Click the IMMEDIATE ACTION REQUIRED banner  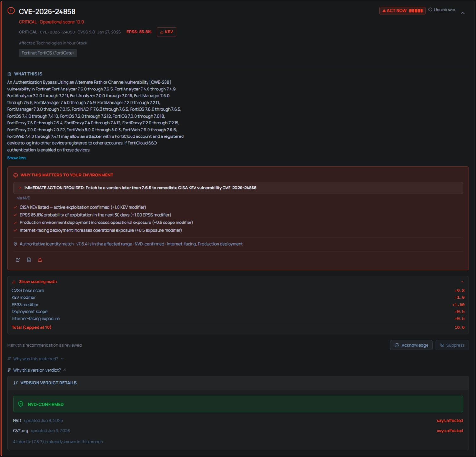pyautogui.click(x=238, y=188)
